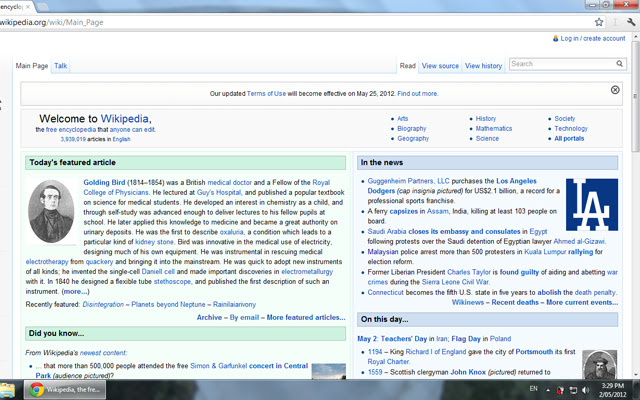
Task: Open the View source tab
Action: [x=440, y=66]
